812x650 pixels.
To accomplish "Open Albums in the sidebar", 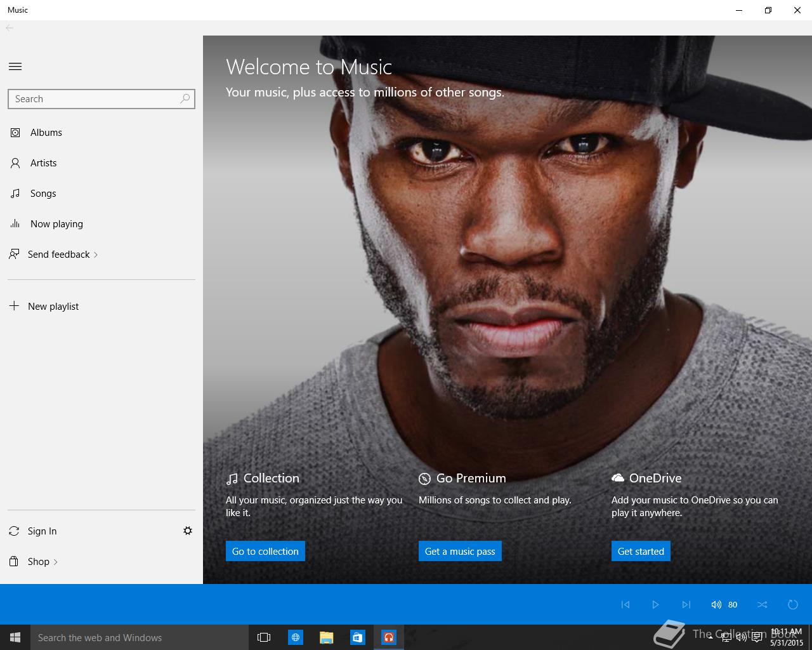I will pos(101,132).
